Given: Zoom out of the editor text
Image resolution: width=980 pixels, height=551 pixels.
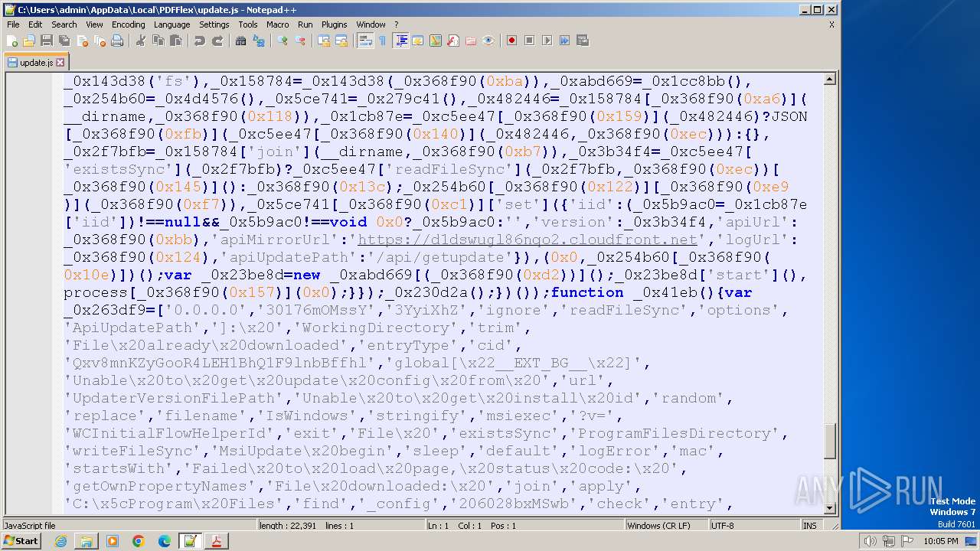Looking at the screenshot, I should [299, 41].
